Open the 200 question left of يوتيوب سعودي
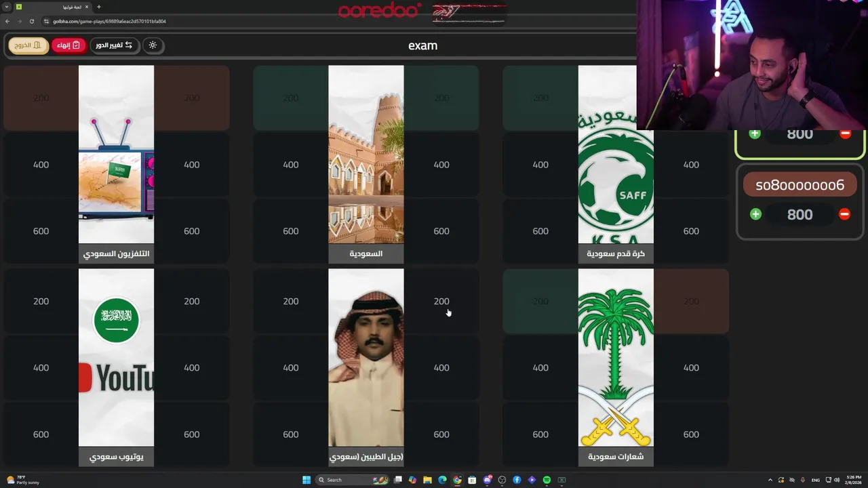 [x=41, y=302]
